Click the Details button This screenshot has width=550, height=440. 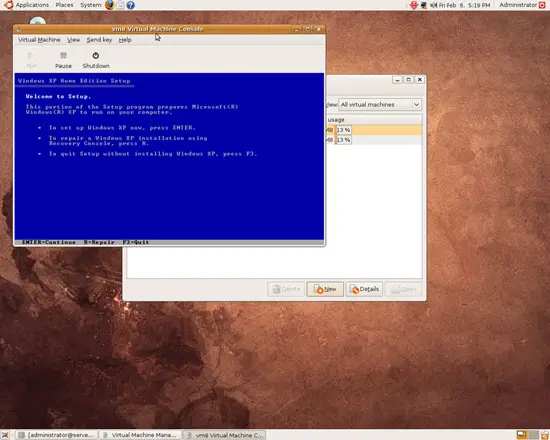[x=364, y=289]
